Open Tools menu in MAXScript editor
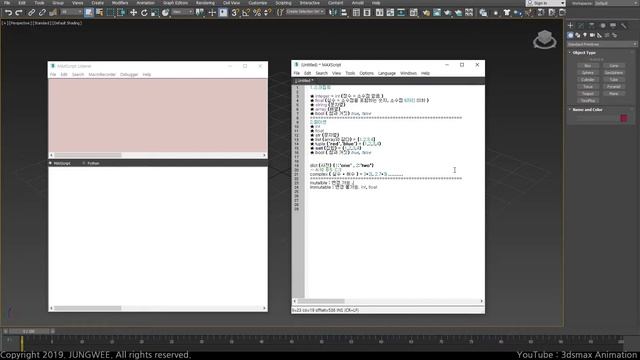This screenshot has width=640, height=360. [350, 73]
